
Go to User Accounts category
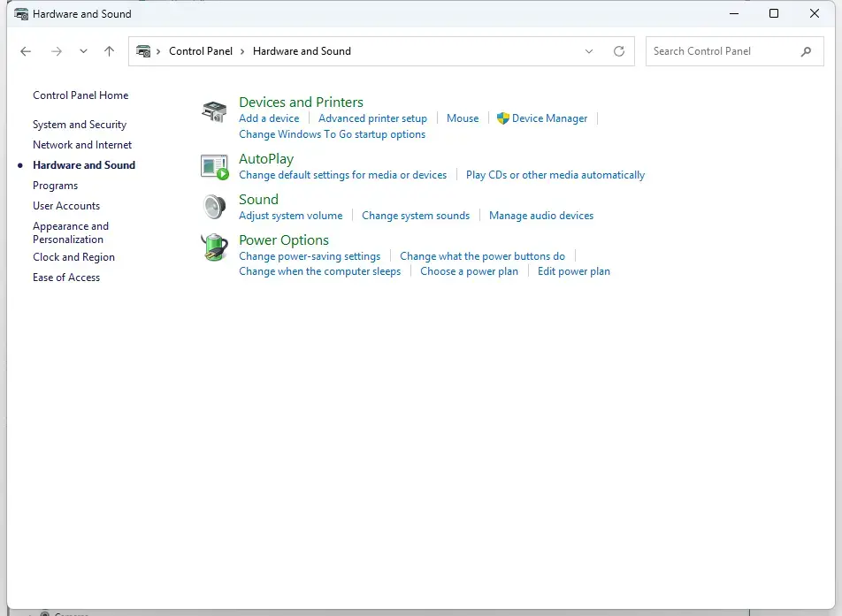[66, 206]
